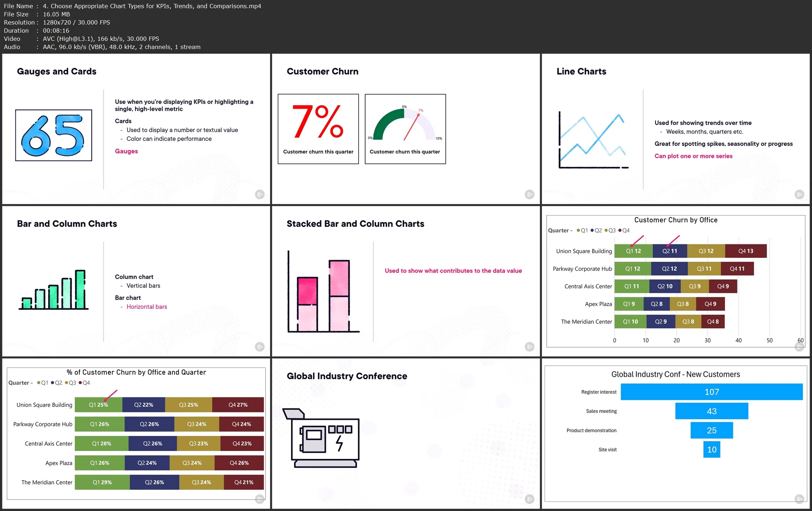
Task: Click the blue 65 card icon
Action: [x=54, y=135]
